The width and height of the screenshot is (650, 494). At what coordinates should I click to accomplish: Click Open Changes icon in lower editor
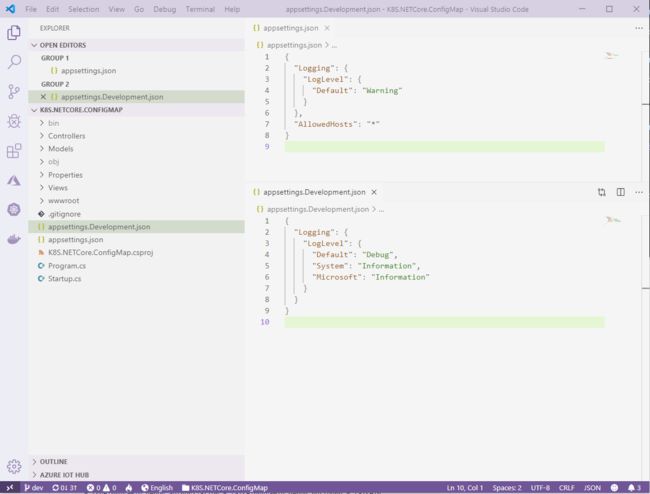tap(601, 192)
